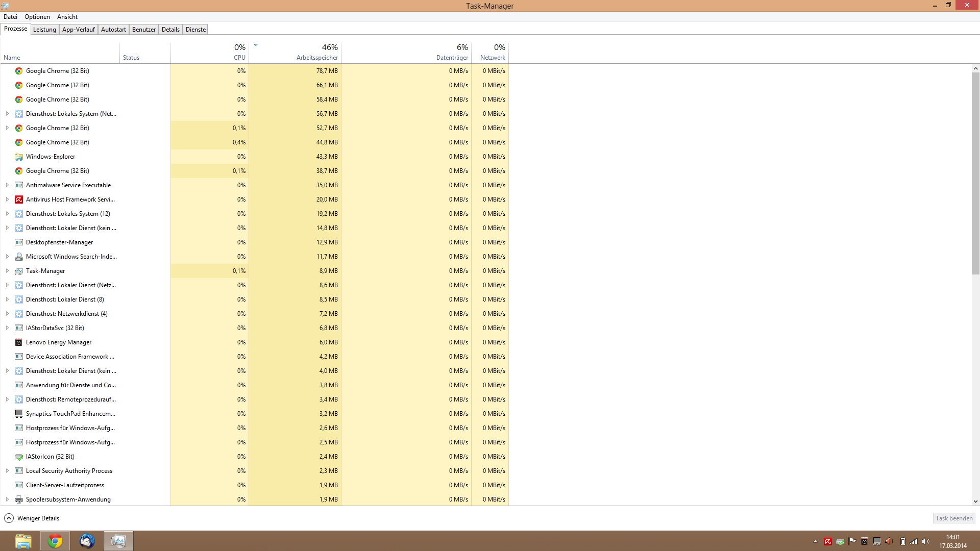980x551 pixels.
Task: Click the Synaptics TouchPad Enhancements icon
Action: [19, 414]
